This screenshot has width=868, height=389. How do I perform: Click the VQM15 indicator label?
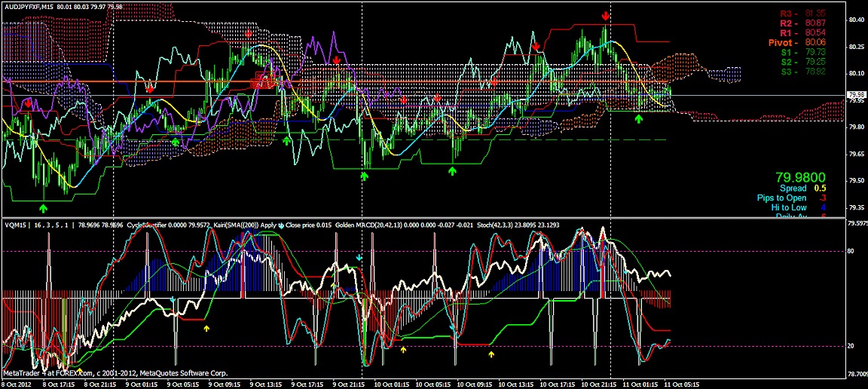(16, 225)
